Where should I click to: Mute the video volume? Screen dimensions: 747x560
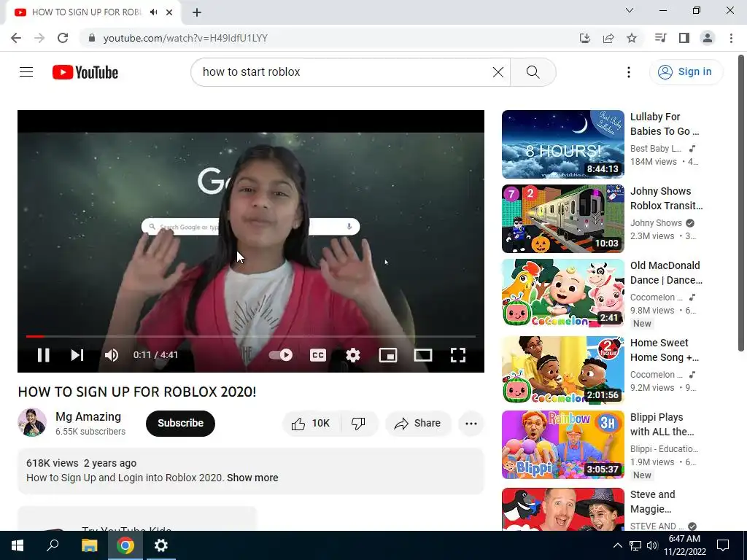pyautogui.click(x=112, y=355)
